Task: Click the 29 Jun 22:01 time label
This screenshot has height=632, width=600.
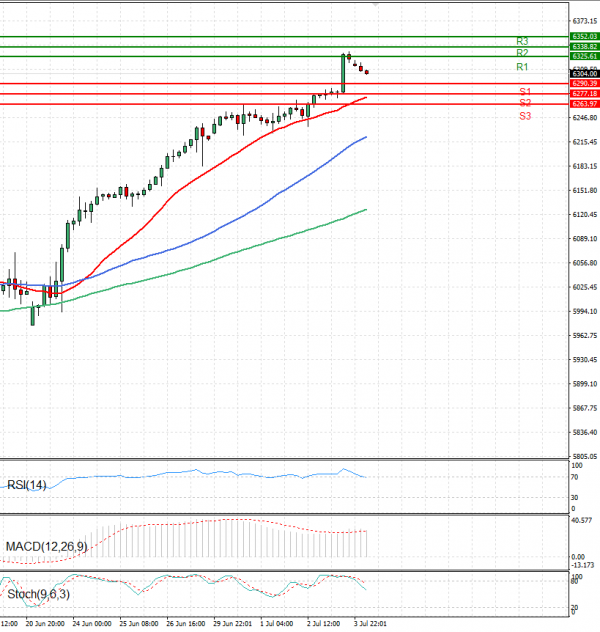Action: (233, 624)
